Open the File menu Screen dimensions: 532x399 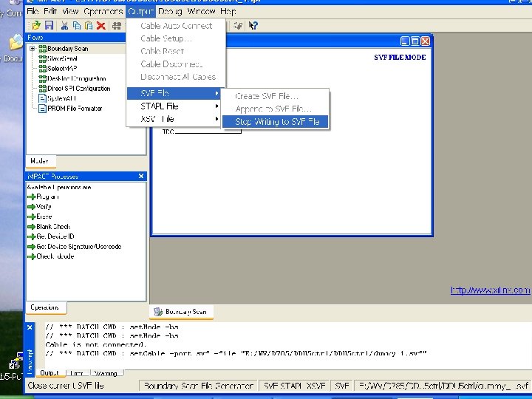coord(33,12)
